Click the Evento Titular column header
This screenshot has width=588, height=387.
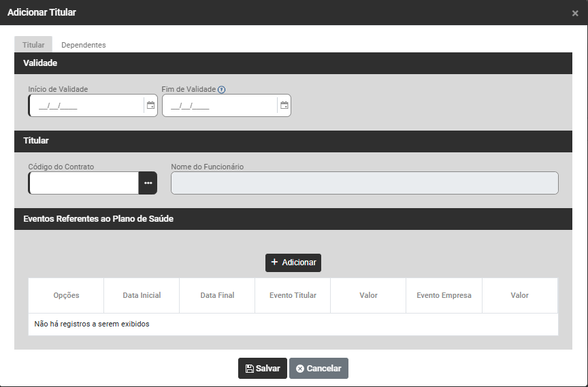(293, 295)
